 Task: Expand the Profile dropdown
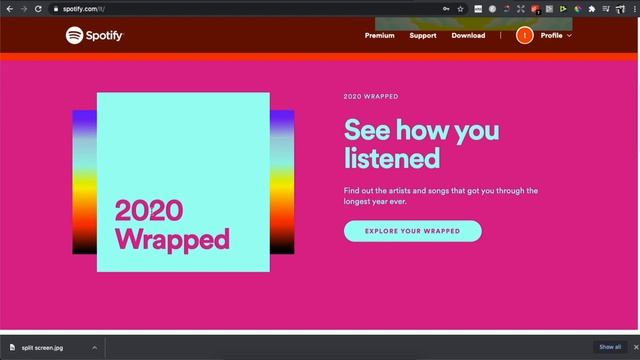pos(556,36)
